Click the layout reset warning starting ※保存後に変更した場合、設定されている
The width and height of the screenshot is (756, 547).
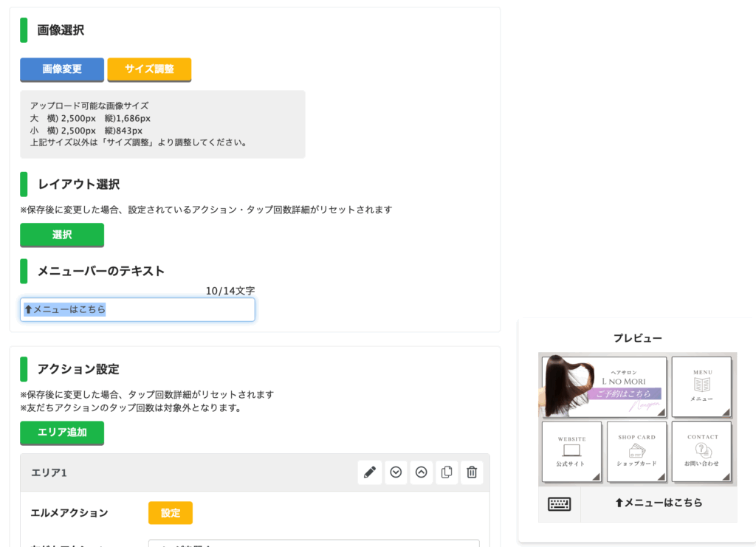(x=207, y=210)
